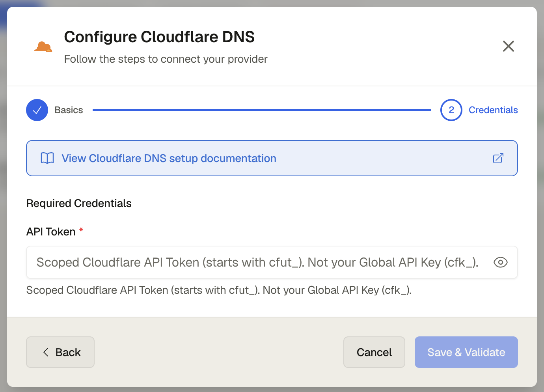Image resolution: width=544 pixels, height=392 pixels.
Task: Click the Save & Validate button
Action: (466, 352)
